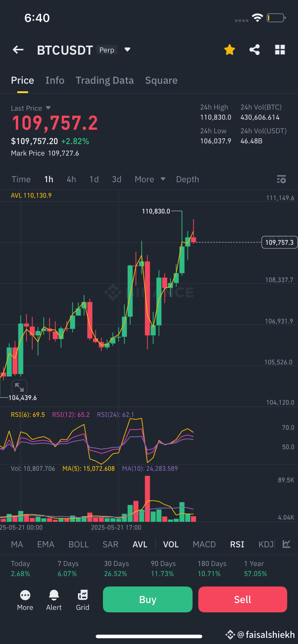Tap the 110,830.0 high marker on chart
Viewport: 298px width, 644px height.
(156, 211)
